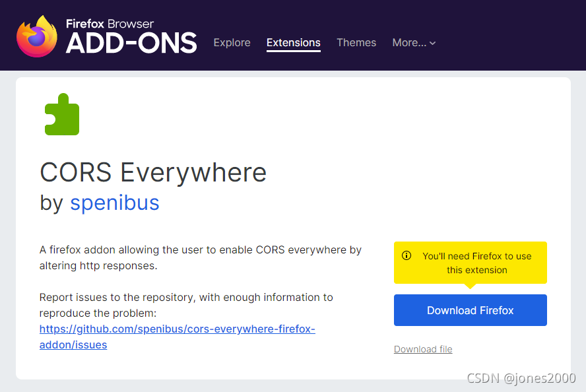The image size is (586, 392).
Task: Open author spenibus profile link
Action: [x=115, y=203]
